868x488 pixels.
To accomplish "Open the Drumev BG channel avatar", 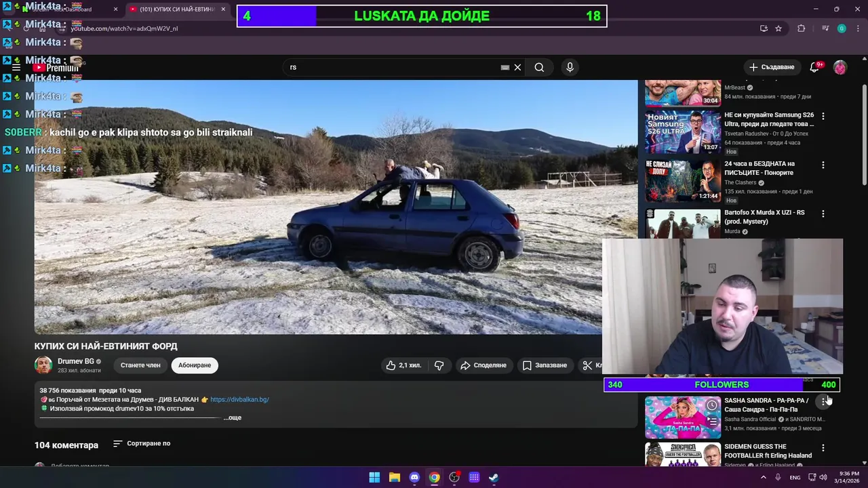I will (x=43, y=365).
